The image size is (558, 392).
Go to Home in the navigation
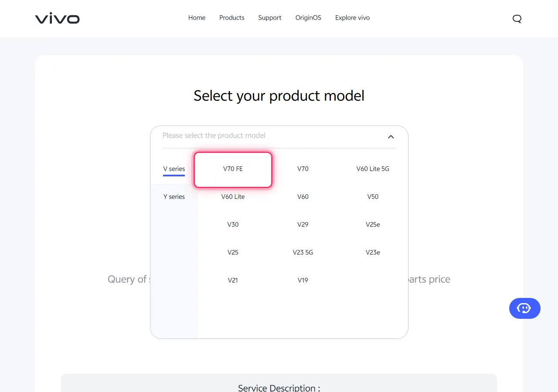click(x=197, y=18)
